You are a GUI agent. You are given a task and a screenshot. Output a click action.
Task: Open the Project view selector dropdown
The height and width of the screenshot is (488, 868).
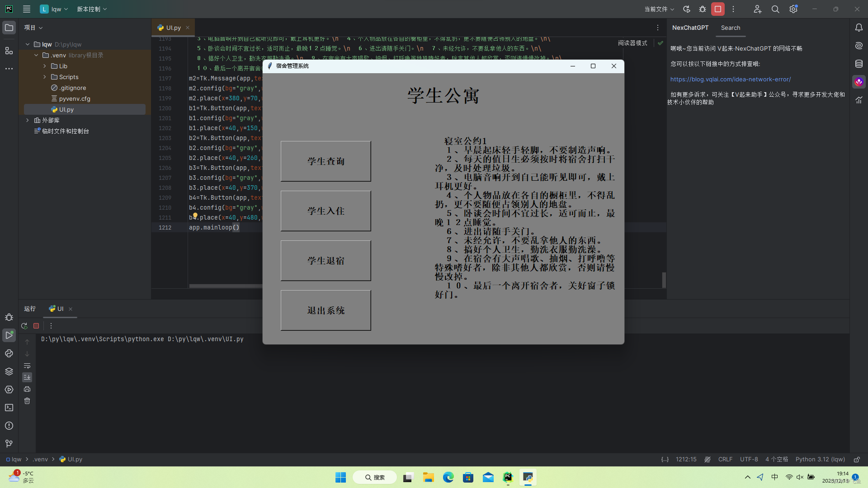click(33, 28)
